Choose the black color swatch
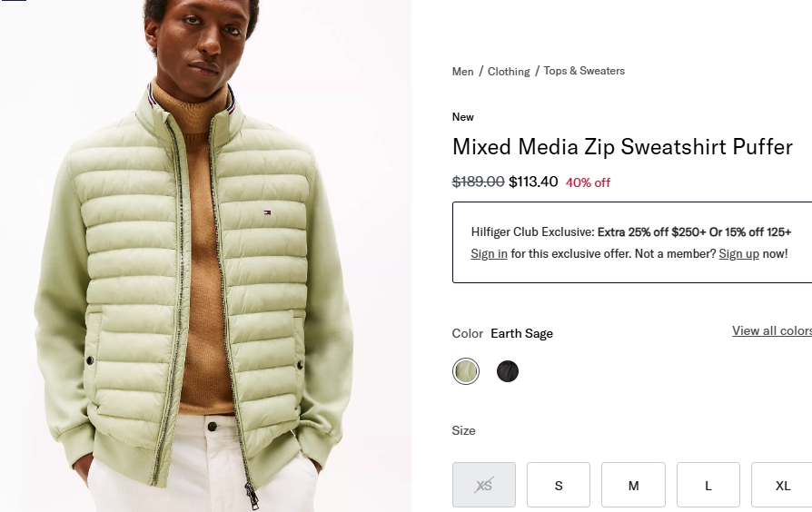This screenshot has width=812, height=512. [508, 371]
